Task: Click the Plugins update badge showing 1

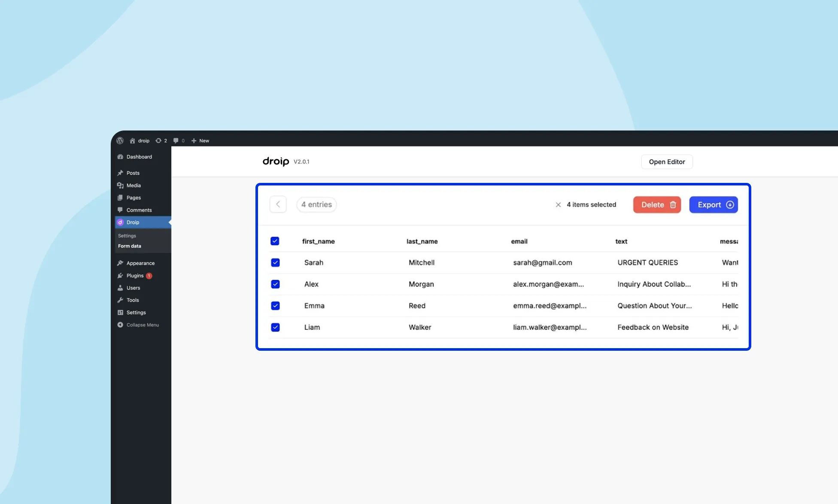Action: tap(149, 276)
